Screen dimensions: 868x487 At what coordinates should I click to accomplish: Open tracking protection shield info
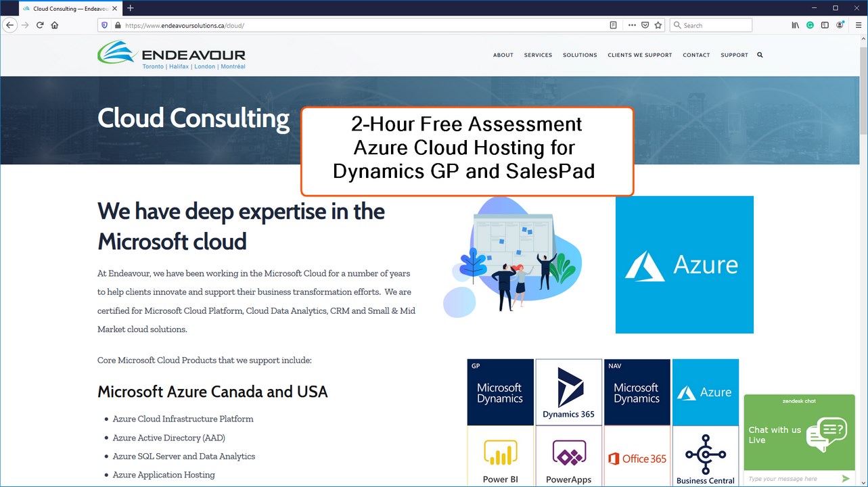pyautogui.click(x=104, y=25)
